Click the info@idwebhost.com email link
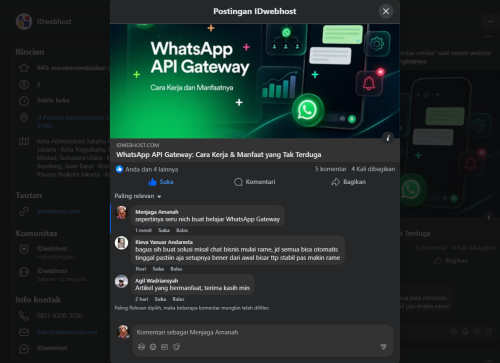This screenshot has height=363, width=500. (x=67, y=332)
